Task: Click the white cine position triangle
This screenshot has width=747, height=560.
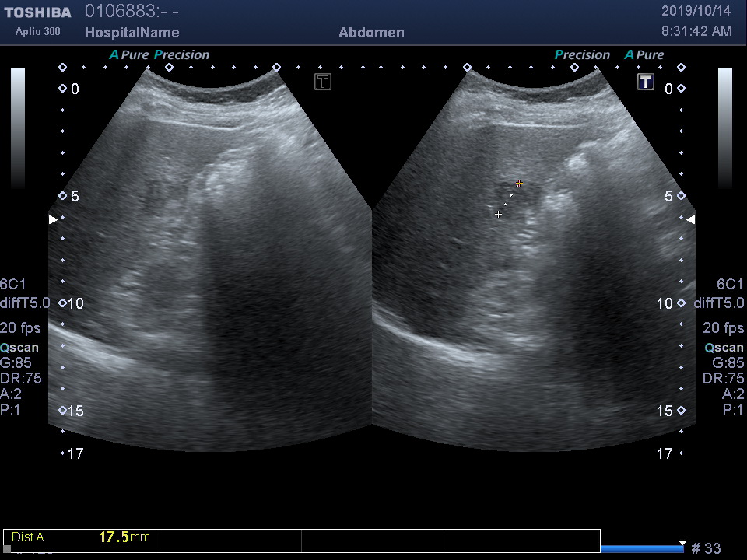Action: point(682,543)
